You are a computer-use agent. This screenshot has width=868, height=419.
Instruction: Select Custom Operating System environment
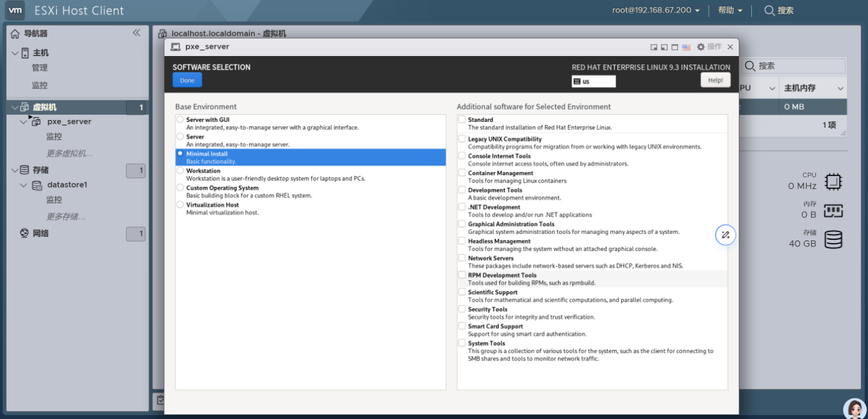[x=180, y=188]
